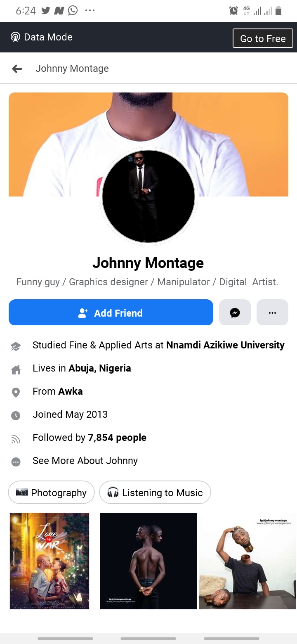
Task: Open the Love is War poster photo
Action: pyautogui.click(x=49, y=561)
